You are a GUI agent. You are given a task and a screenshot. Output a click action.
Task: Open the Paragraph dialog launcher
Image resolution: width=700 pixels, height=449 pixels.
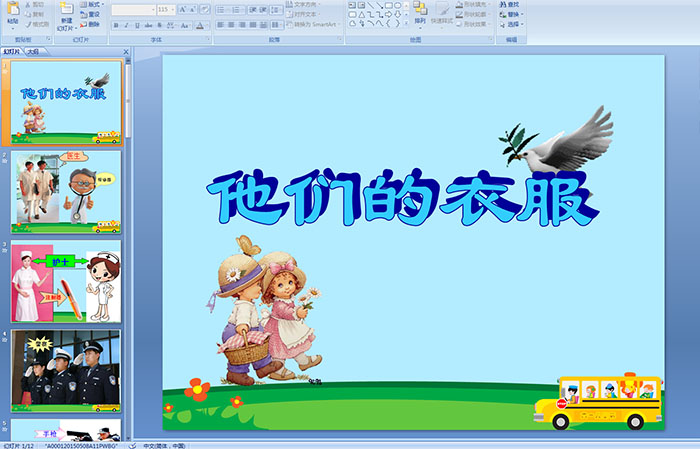pos(340,39)
